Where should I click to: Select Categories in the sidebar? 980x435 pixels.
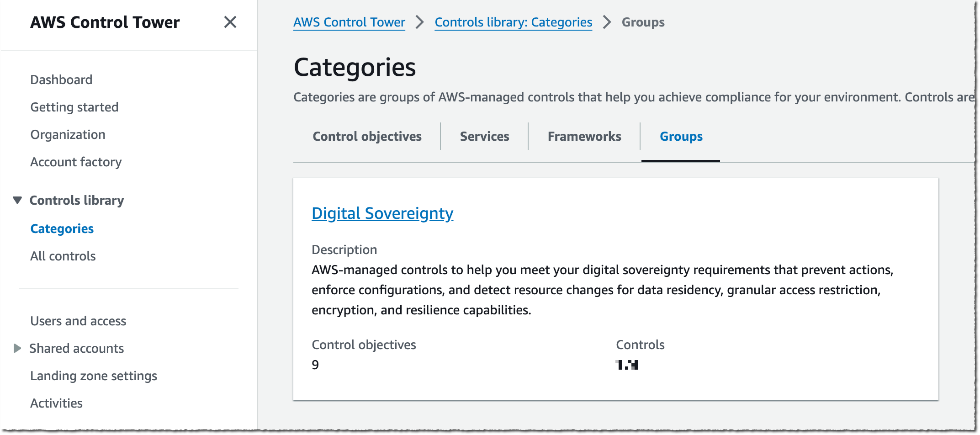62,228
